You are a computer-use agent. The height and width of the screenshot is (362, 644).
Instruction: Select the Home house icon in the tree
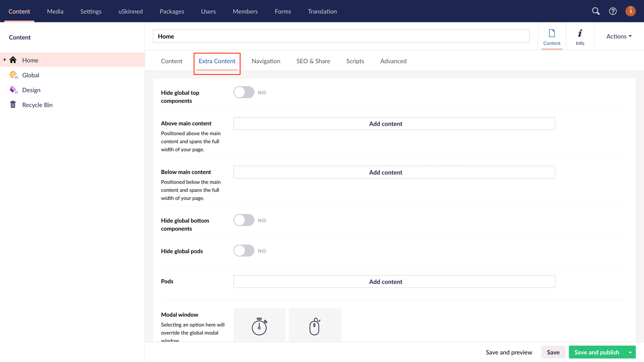[13, 60]
